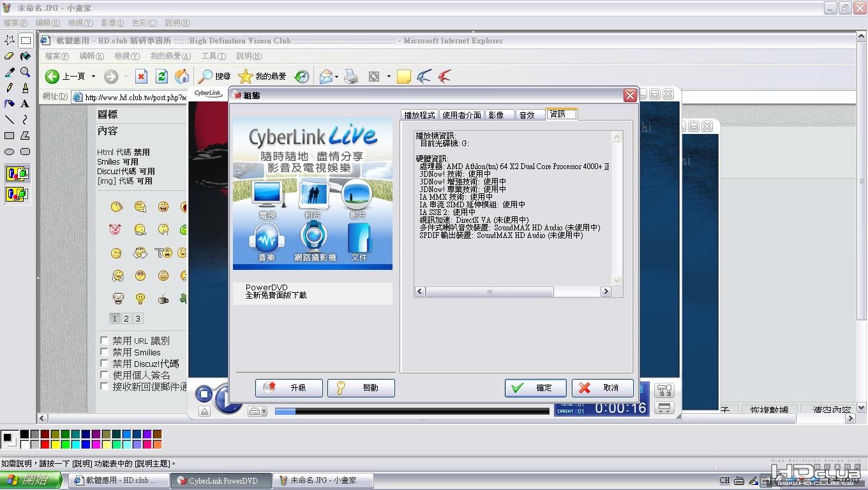Pick the red color swatch in palette
This screenshot has width=868, height=490.
coord(45,444)
